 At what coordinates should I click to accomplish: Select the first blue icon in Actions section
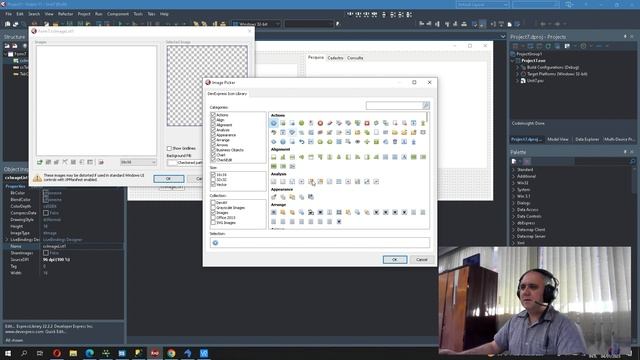point(273,123)
